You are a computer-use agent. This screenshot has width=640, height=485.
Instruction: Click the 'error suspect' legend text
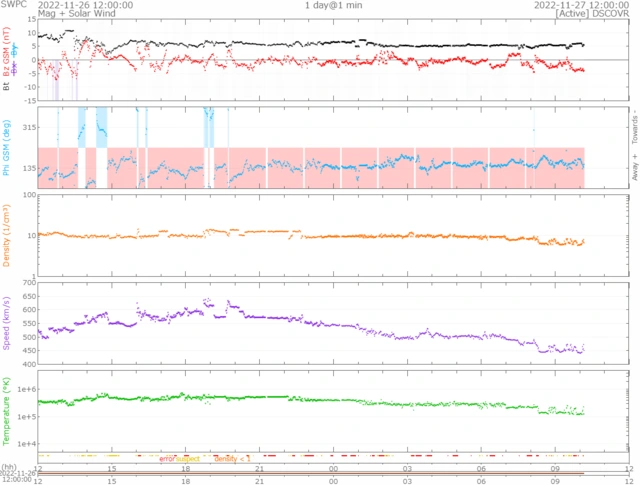(180, 458)
